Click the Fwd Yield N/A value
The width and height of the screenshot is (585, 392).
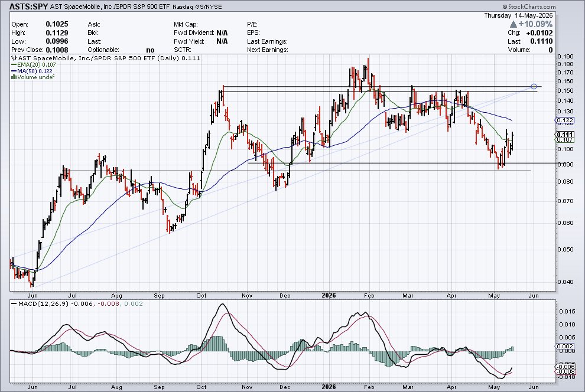point(222,41)
